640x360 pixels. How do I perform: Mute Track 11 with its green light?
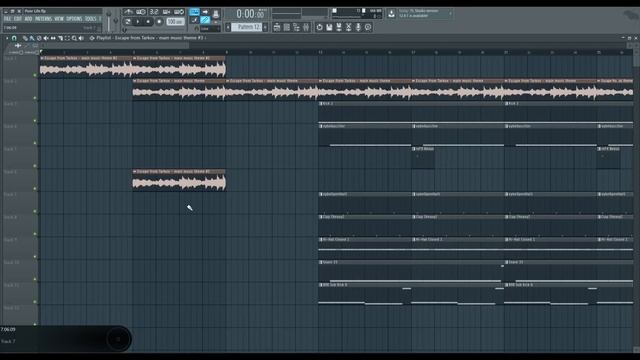point(35,302)
